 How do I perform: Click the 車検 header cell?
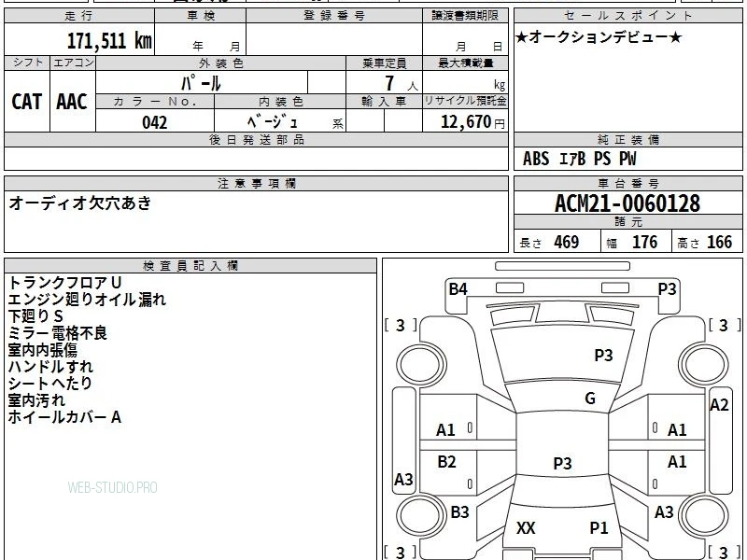[x=201, y=16]
